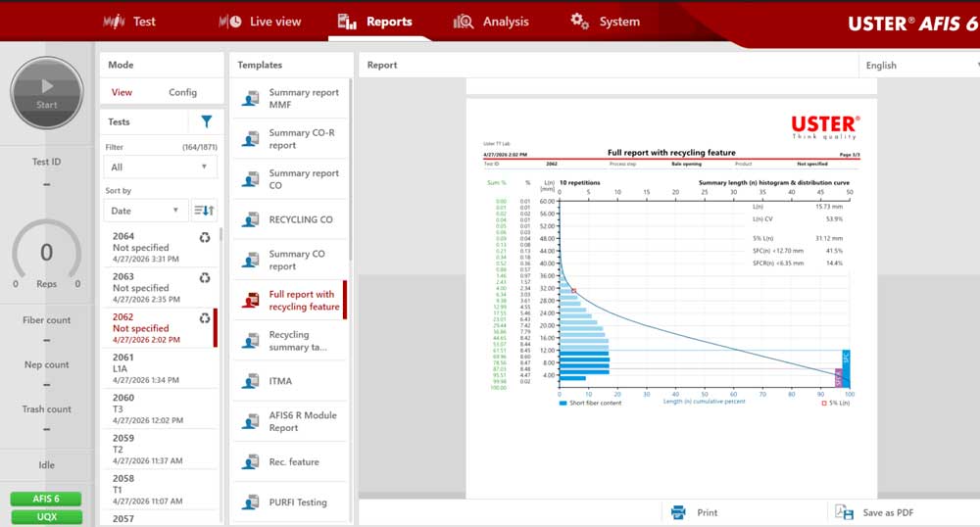The image size is (980, 527).
Task: Select test 2058 T1
Action: 160,489
